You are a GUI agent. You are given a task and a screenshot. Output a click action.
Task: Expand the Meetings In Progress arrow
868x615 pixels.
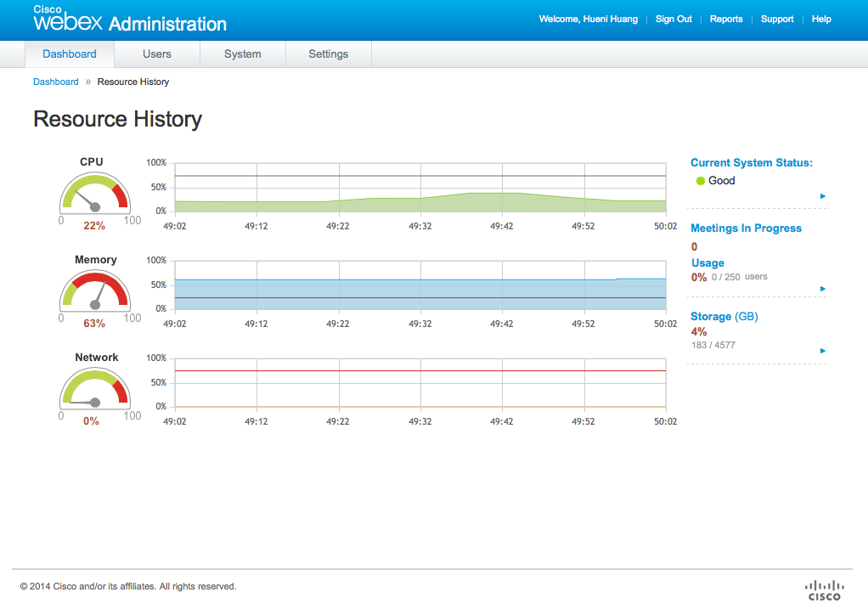(822, 289)
